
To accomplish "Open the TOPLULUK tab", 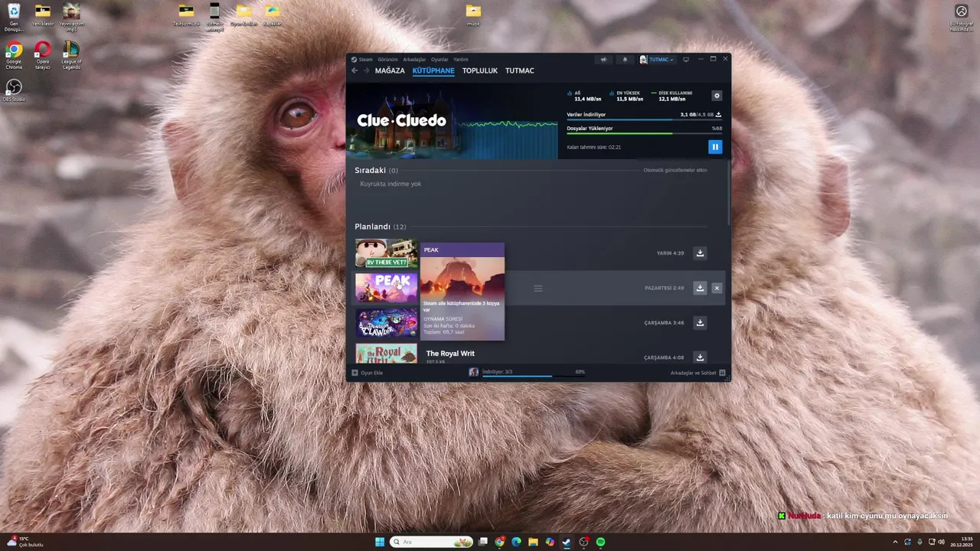I will coord(480,70).
